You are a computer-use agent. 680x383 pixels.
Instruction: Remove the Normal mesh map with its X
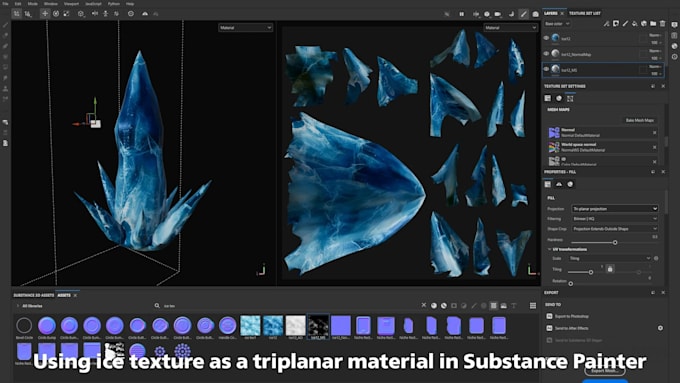(x=654, y=133)
